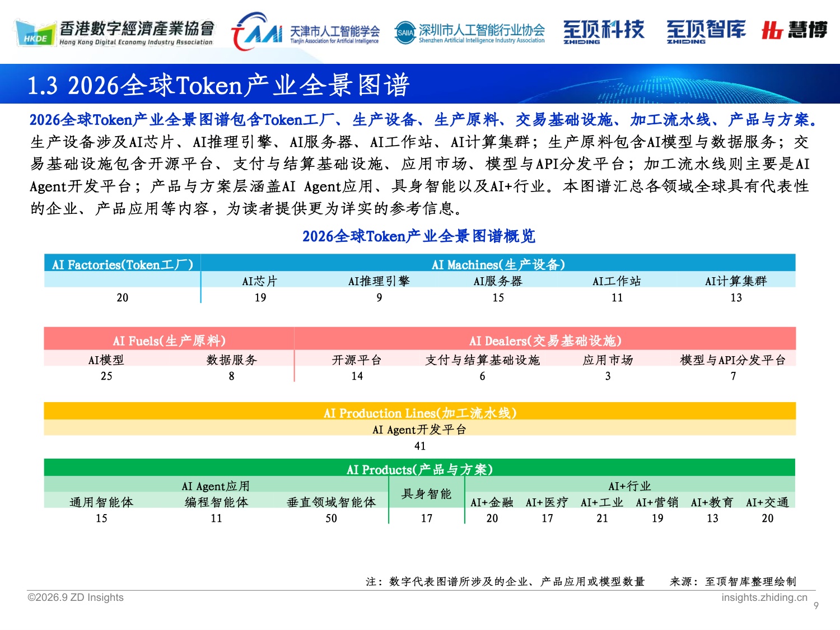The image size is (840, 630).
Task: Click the 至顶智库 ZHIDING logo
Action: click(706, 31)
